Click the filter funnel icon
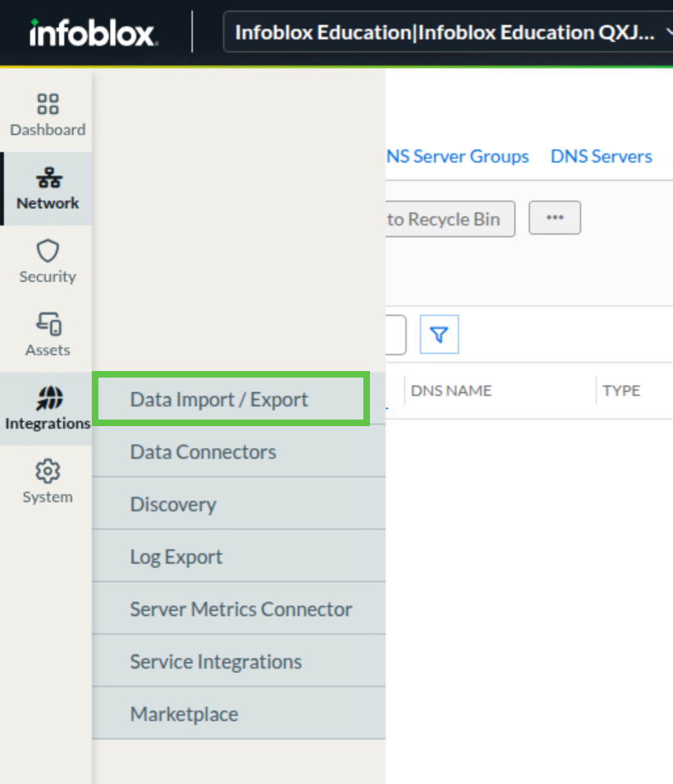This screenshot has height=784, width=673. pos(439,334)
